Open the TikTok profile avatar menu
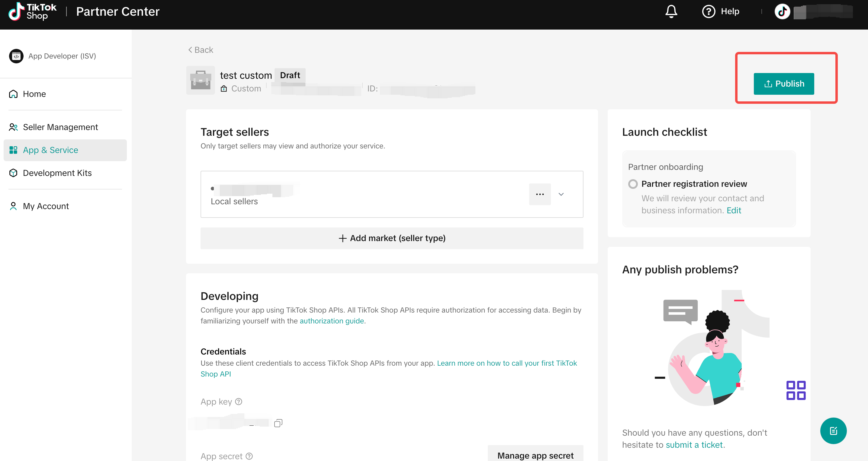The image size is (868, 461). click(782, 11)
